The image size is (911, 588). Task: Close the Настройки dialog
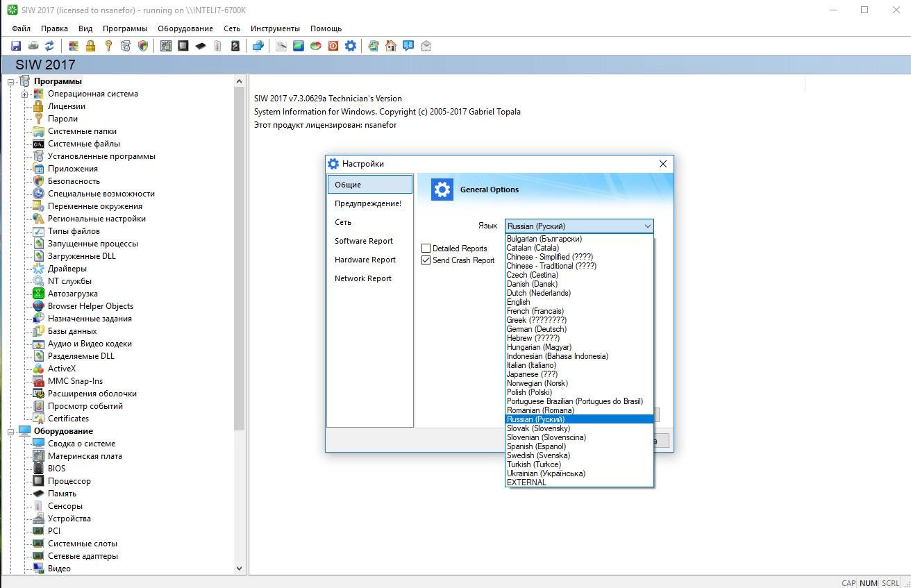click(x=662, y=164)
